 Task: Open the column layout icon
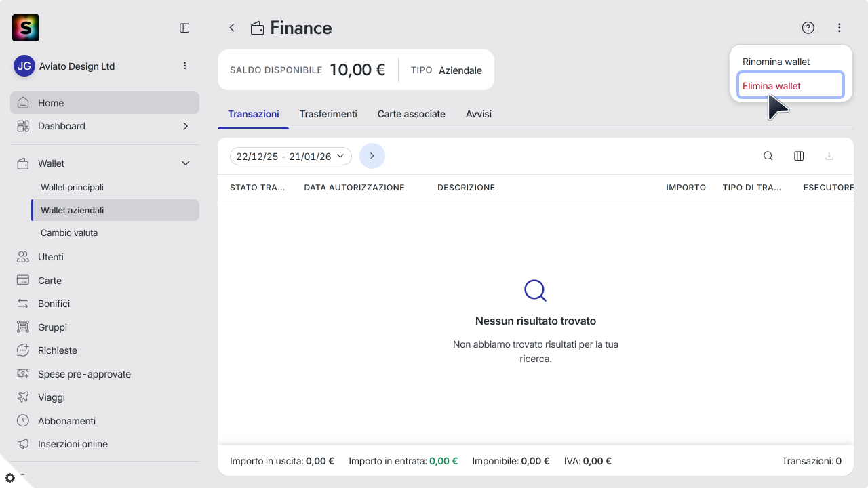799,156
